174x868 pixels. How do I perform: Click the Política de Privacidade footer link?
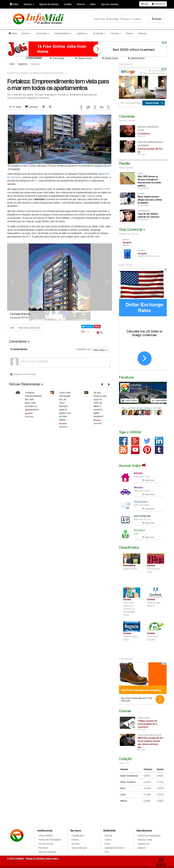click(50, 840)
